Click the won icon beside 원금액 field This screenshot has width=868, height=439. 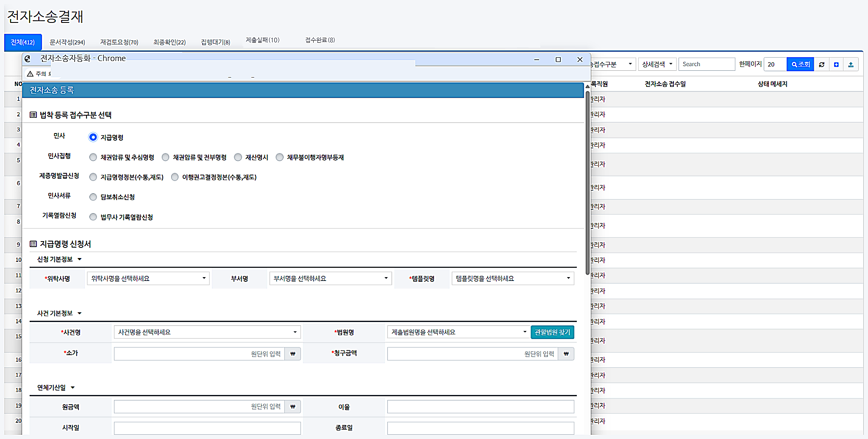click(x=292, y=407)
